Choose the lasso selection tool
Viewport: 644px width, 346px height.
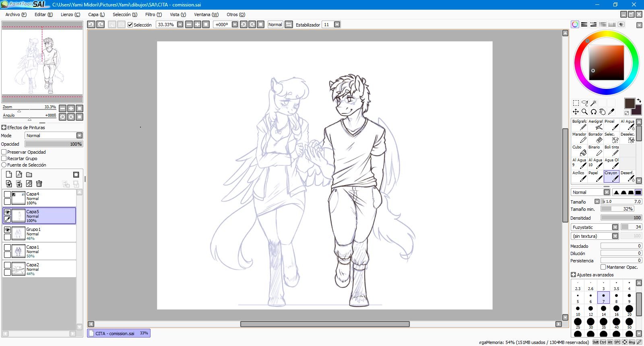(x=585, y=103)
